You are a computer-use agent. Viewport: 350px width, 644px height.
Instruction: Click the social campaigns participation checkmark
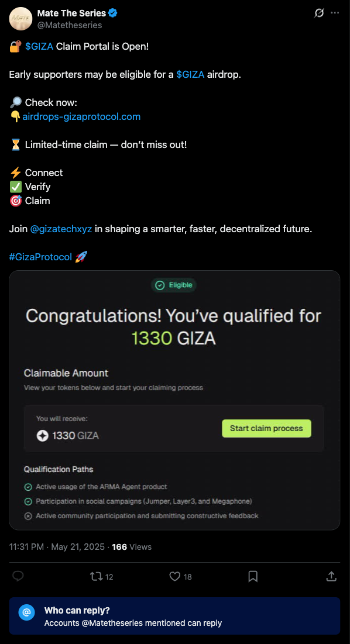click(x=28, y=501)
